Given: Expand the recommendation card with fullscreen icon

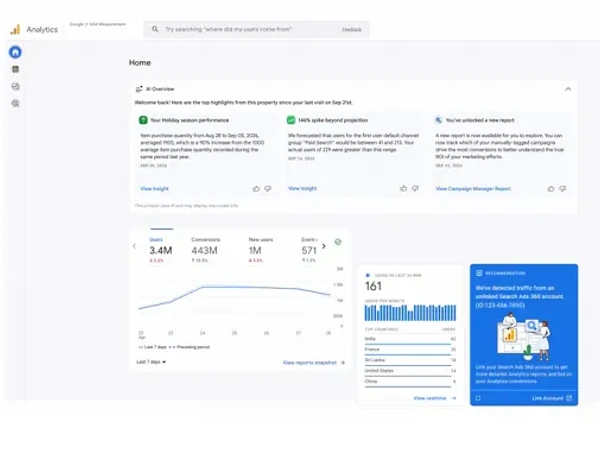Looking at the screenshot, I should click(478, 398).
